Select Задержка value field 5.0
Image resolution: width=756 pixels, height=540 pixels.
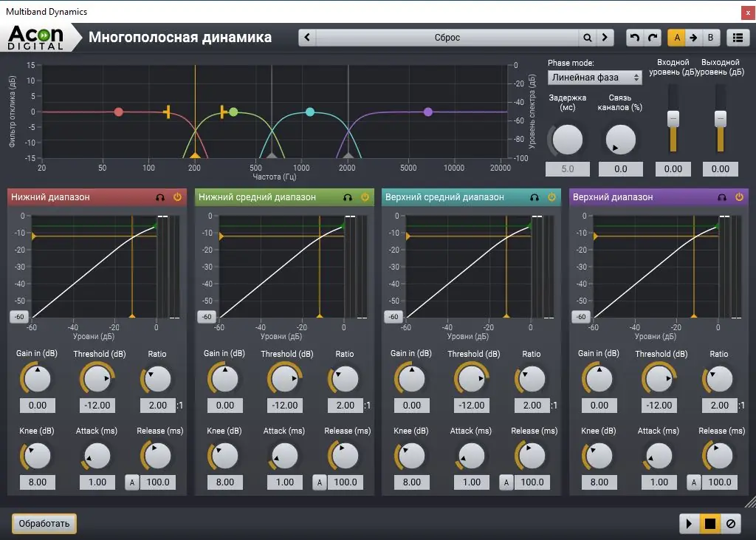(568, 169)
